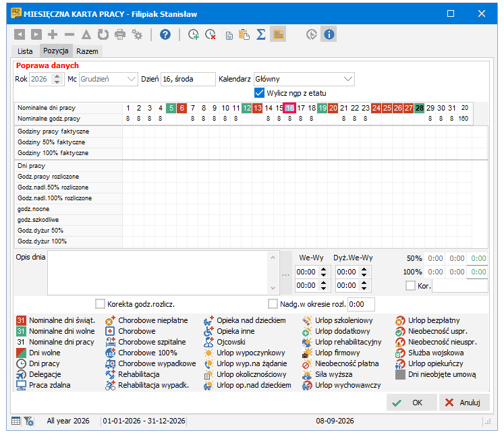This screenshot has width=504, height=443.
Task: Click All year 2026 status text
Action: coord(68,421)
